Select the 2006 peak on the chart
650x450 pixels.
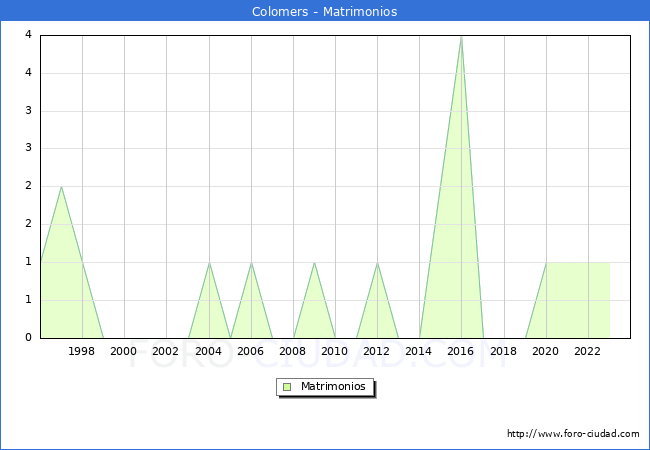(x=251, y=263)
